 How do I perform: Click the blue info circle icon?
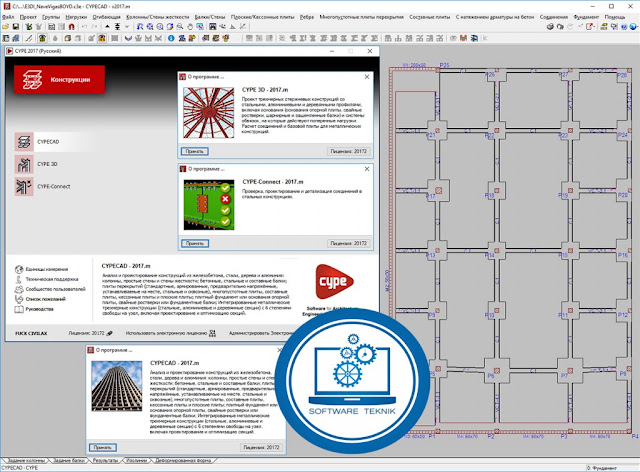click(171, 38)
